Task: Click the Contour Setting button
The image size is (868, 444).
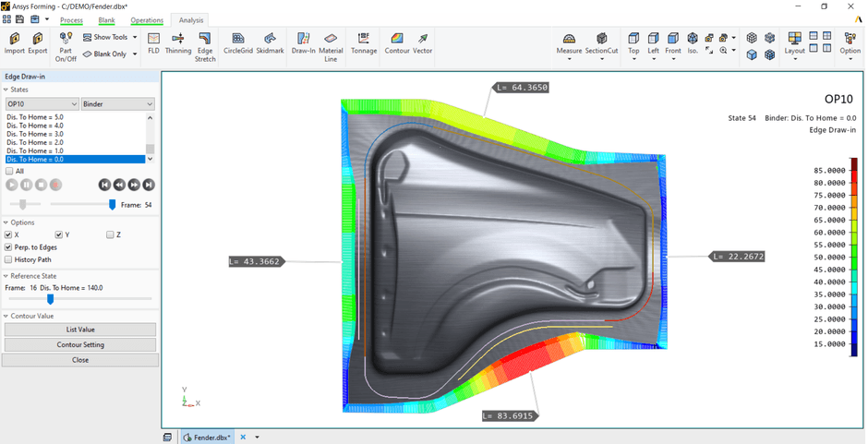Action: 80,345
